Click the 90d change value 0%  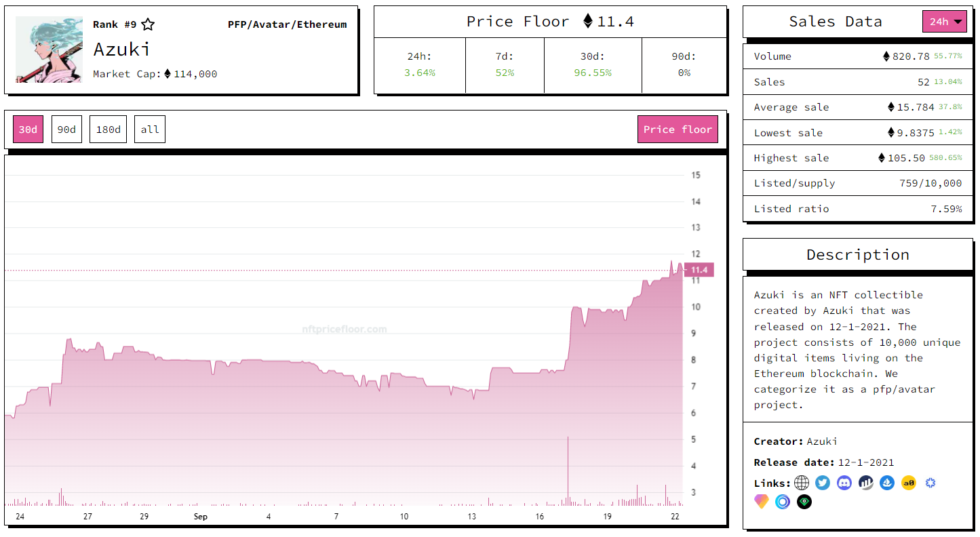click(x=684, y=73)
